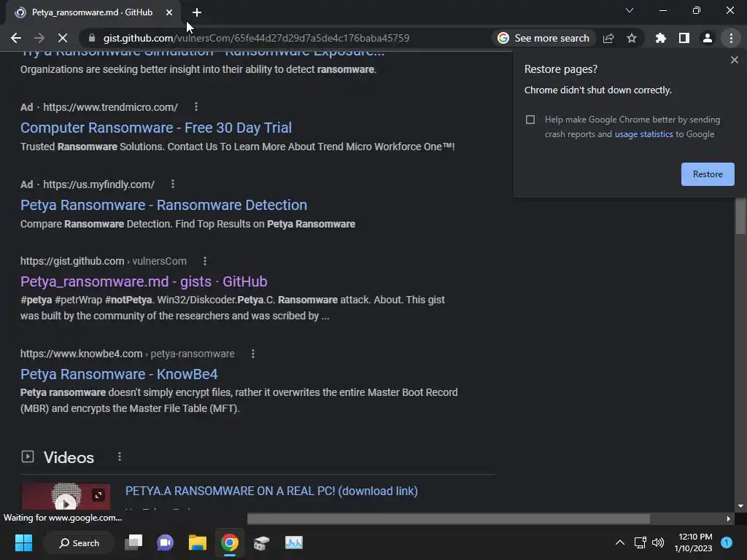Click the scroll right arrow
This screenshot has height=560, width=747.
pyautogui.click(x=729, y=518)
